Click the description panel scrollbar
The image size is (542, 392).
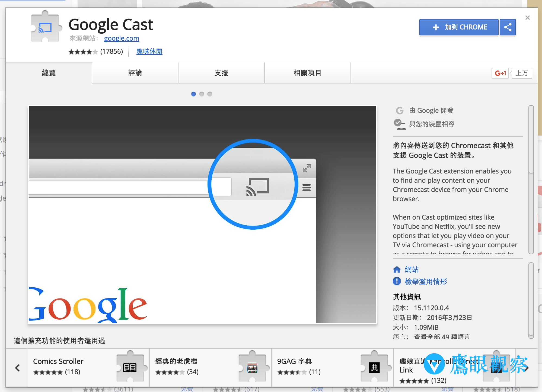click(x=531, y=179)
